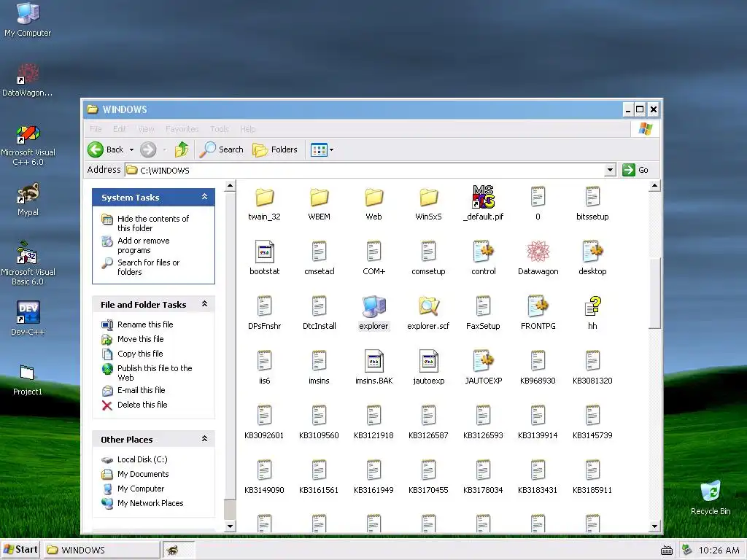The width and height of the screenshot is (747, 560).
Task: Click the Start button
Action: (x=21, y=550)
